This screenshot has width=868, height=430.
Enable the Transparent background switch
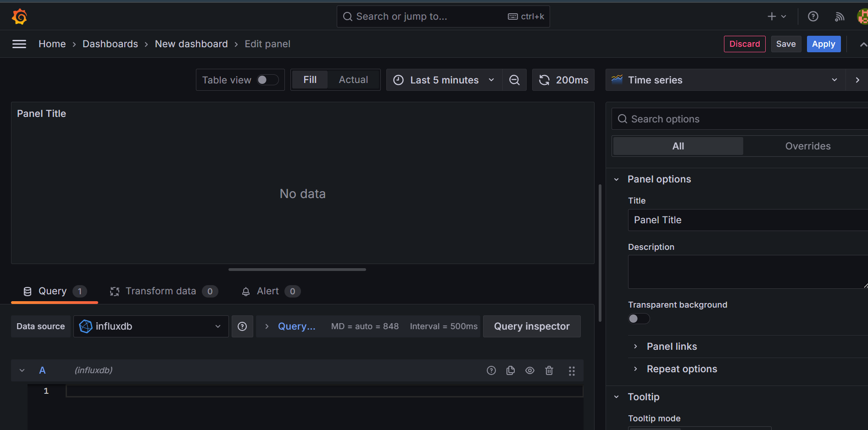639,319
